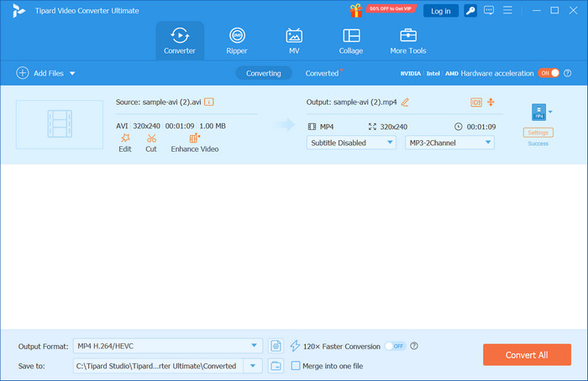Image resolution: width=588 pixels, height=381 pixels.
Task: Click the MP4 output format icon
Action: [539, 112]
